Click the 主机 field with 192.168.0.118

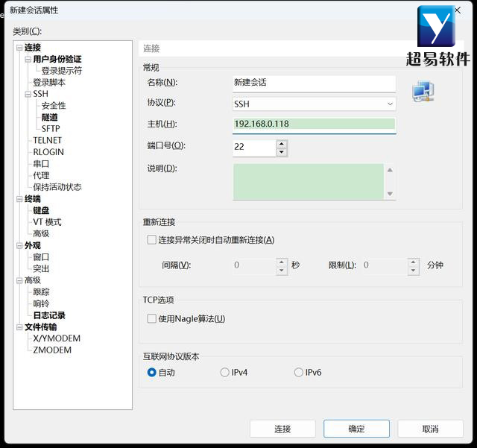point(314,124)
